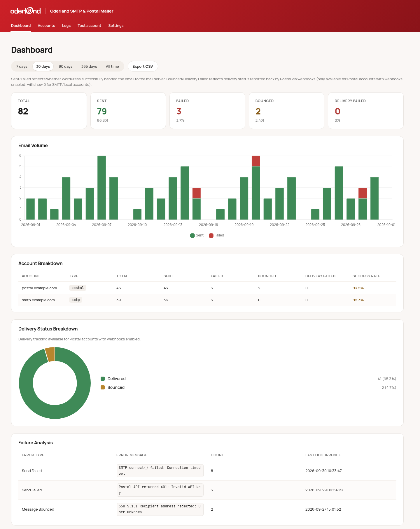Viewport: 420px width, 529px height.
Task: Click smtp.example.com in Account Breakdown
Action: coord(38,300)
